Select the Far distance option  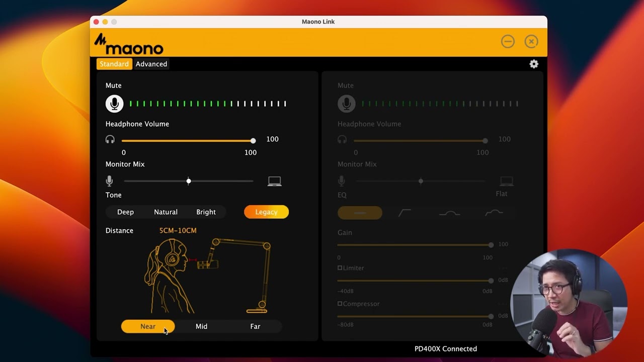[255, 326]
